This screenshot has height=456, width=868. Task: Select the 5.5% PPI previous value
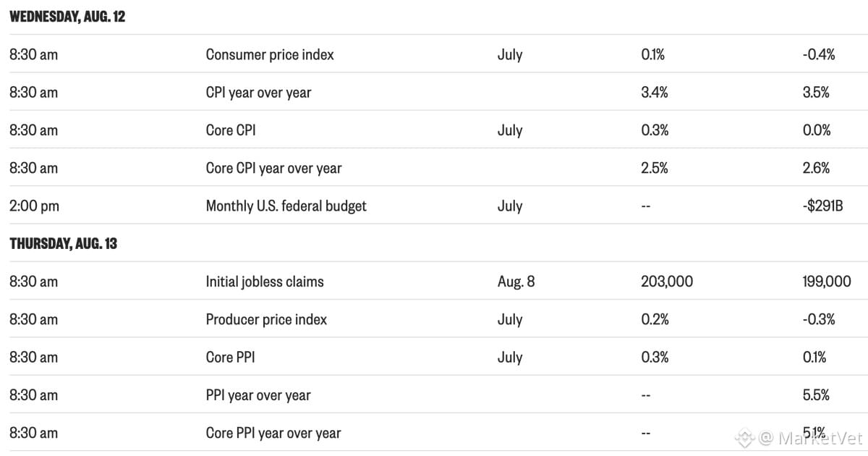click(x=816, y=395)
